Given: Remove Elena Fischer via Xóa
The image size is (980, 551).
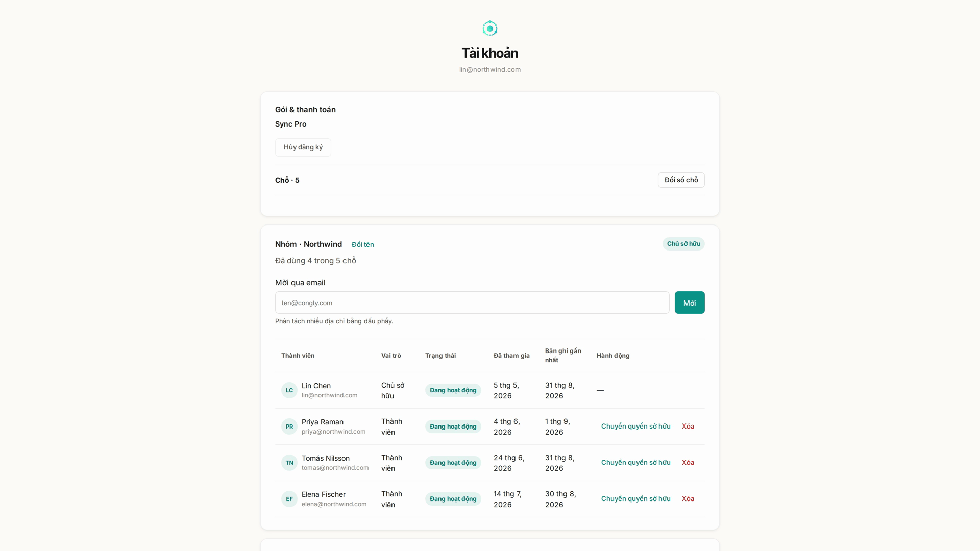Looking at the screenshot, I should (688, 499).
